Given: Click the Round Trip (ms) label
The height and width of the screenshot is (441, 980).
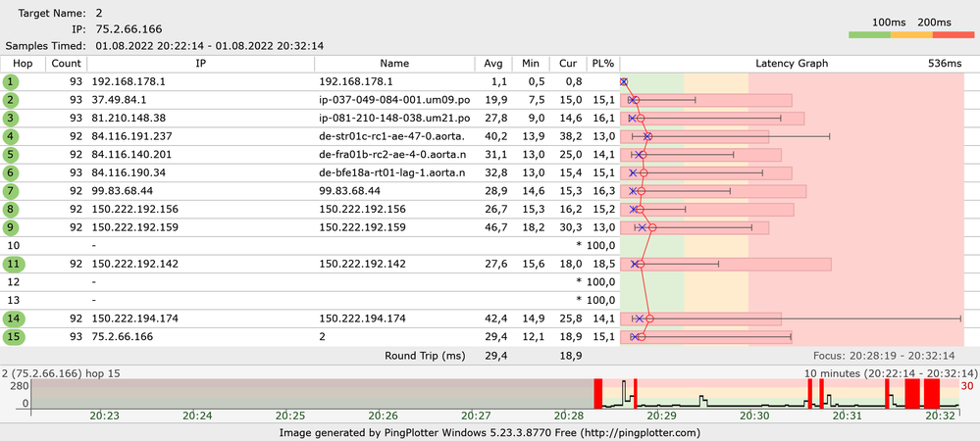Looking at the screenshot, I should pos(425,356).
